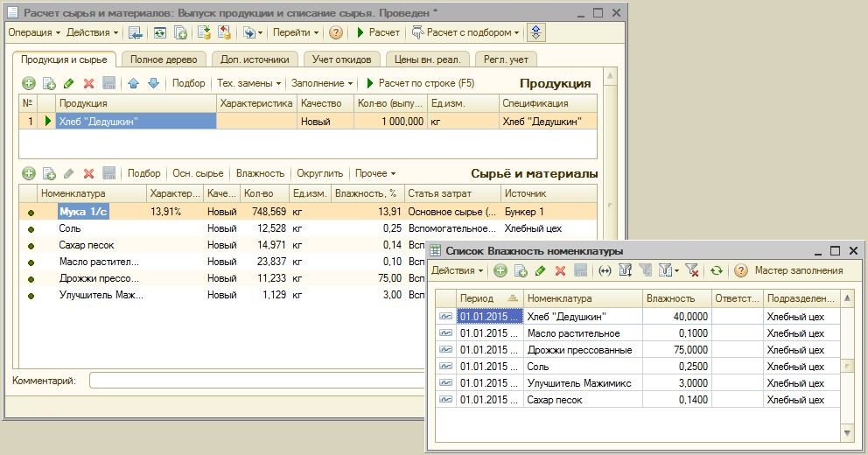The width and height of the screenshot is (868, 455).
Task: Move the Продукция row down
Action: click(153, 84)
